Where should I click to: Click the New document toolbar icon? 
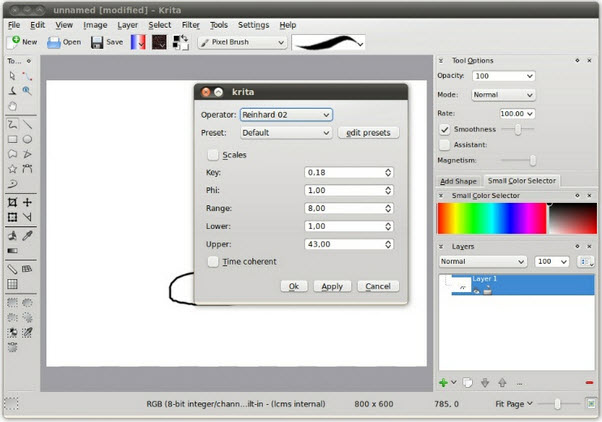click(x=22, y=42)
